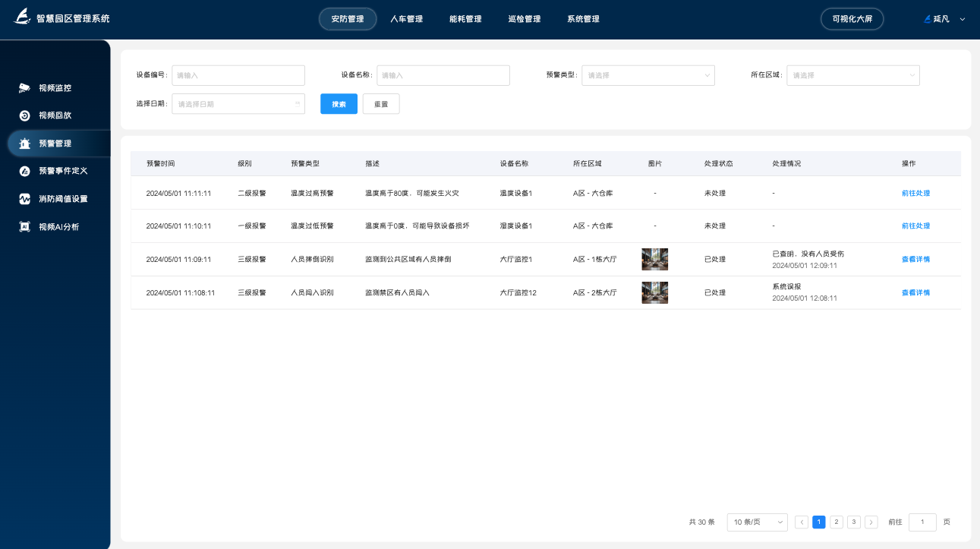The image size is (980, 549).
Task: View the 大厅监控1 alert snapshot thumbnail
Action: pyautogui.click(x=654, y=258)
